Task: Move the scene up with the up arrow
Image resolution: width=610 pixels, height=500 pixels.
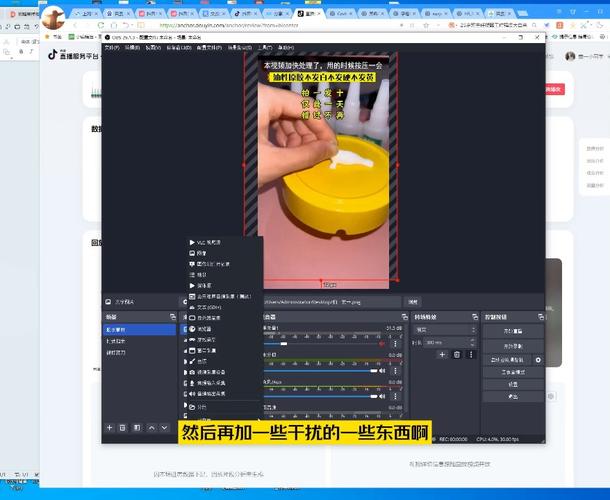Action: click(x=151, y=427)
